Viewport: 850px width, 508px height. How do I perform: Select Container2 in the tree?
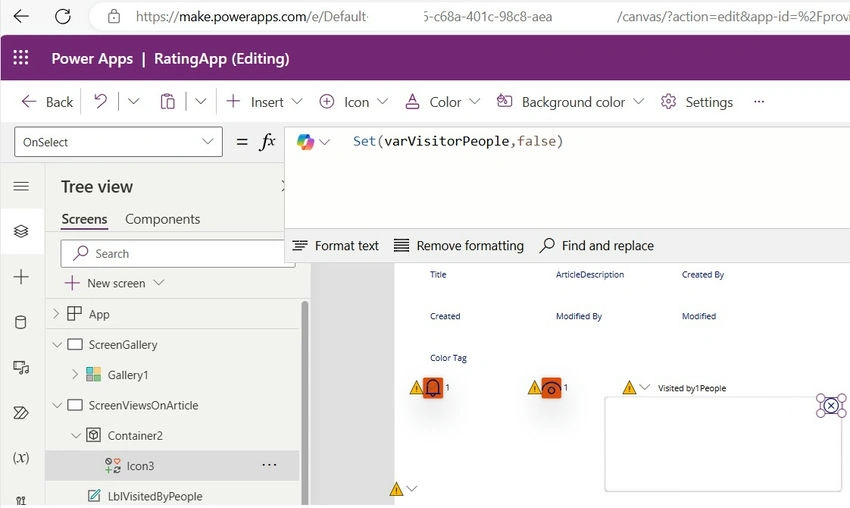point(135,436)
